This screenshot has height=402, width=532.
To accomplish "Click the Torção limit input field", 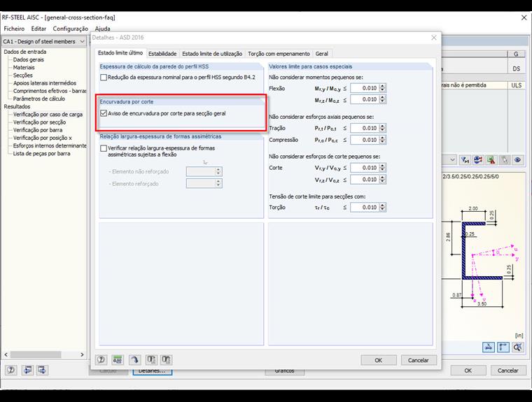I will coord(365,207).
